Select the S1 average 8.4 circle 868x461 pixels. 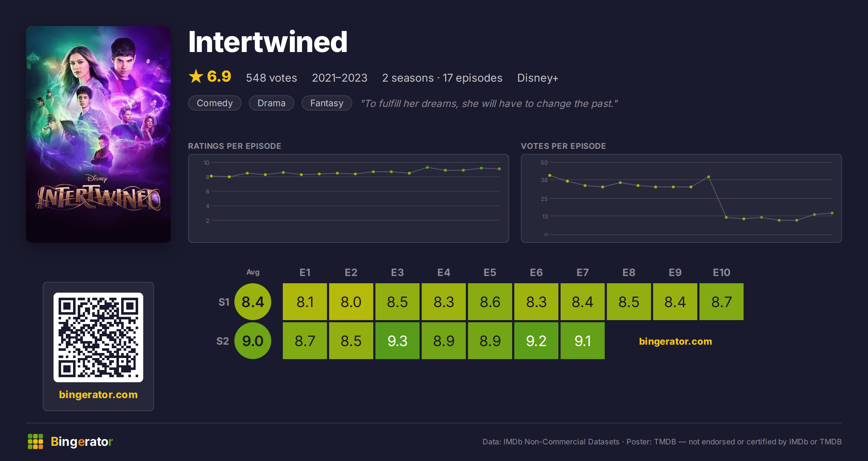[253, 302]
